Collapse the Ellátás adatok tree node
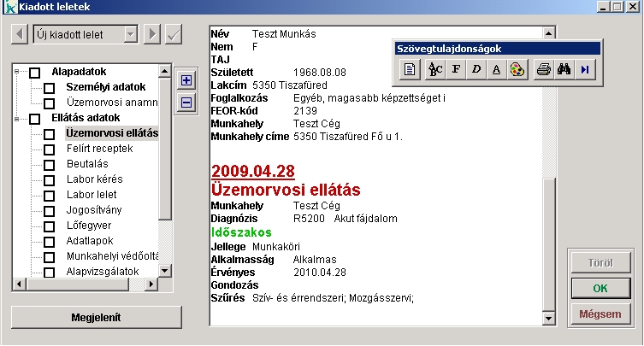This screenshot has width=644, height=346. 18,118
